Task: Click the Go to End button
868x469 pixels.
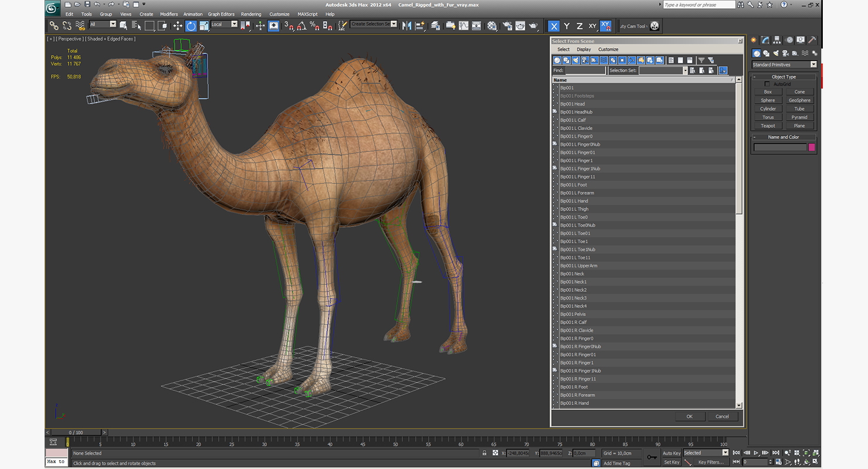Action: tap(775, 453)
